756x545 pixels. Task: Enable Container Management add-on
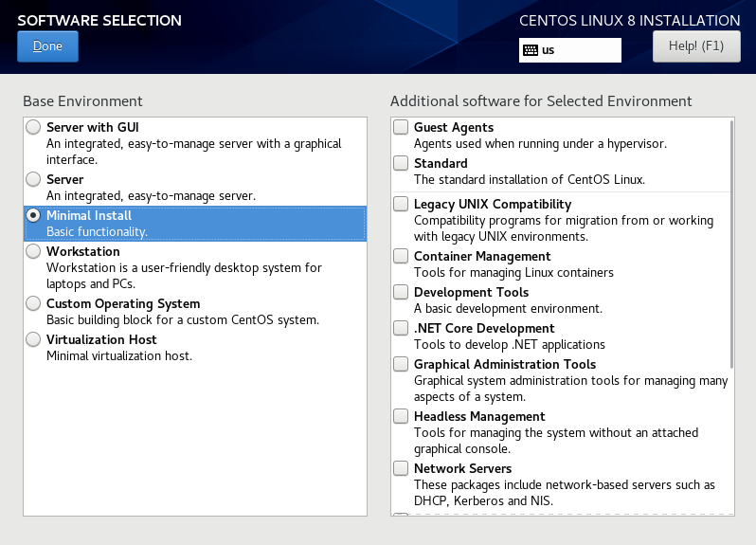pyautogui.click(x=402, y=256)
